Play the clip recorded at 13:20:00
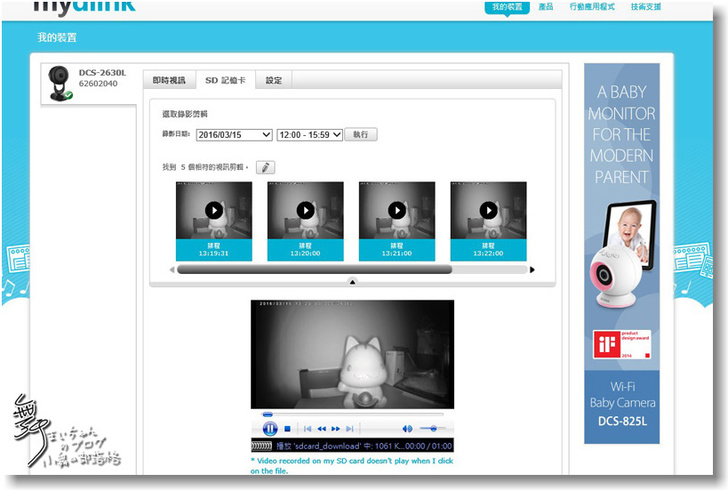728x490 pixels. tap(306, 210)
